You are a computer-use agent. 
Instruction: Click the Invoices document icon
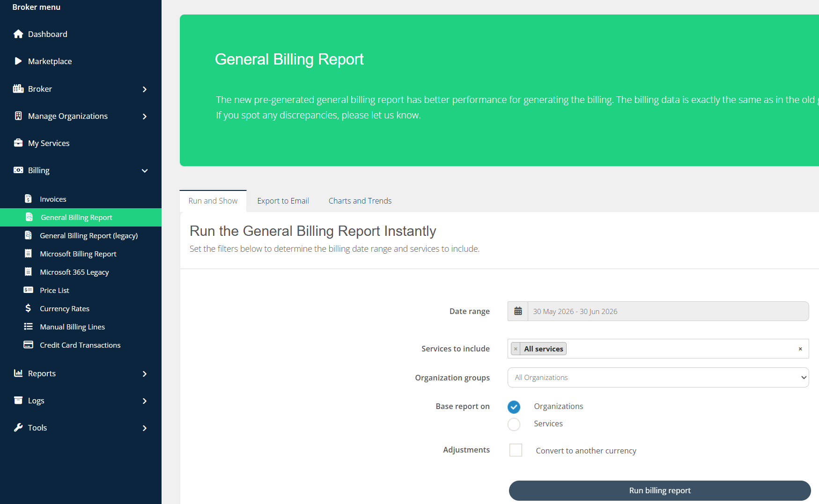[x=28, y=199]
